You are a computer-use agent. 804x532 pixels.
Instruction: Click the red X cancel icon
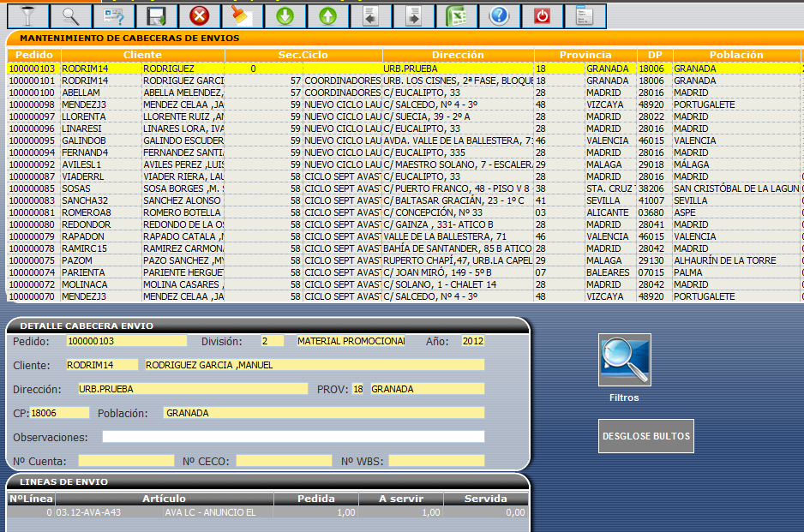tap(199, 15)
